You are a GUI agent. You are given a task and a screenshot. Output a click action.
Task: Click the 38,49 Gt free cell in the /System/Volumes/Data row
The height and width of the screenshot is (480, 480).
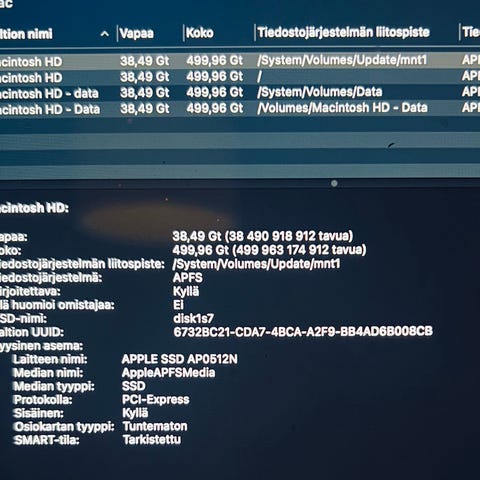[x=145, y=92]
